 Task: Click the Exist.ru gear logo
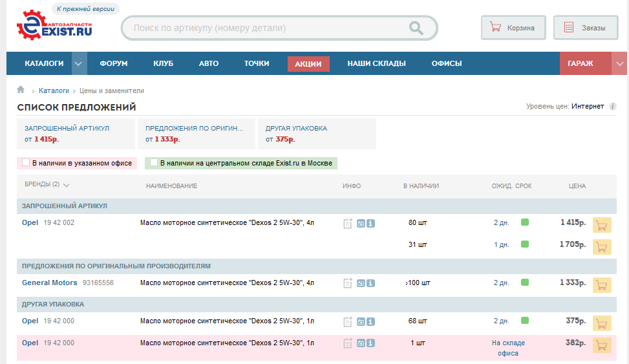click(x=54, y=25)
